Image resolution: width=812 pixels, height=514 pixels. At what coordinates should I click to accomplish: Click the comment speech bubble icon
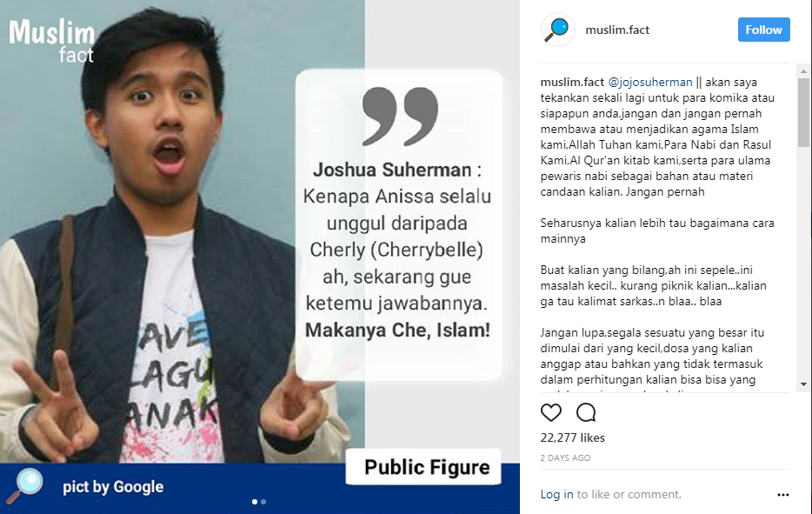(x=586, y=412)
